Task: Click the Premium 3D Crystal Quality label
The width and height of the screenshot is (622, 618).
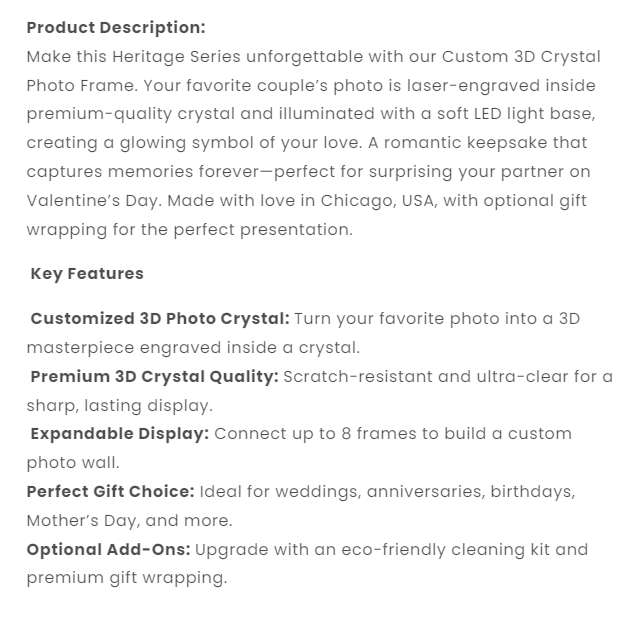Action: (x=154, y=377)
